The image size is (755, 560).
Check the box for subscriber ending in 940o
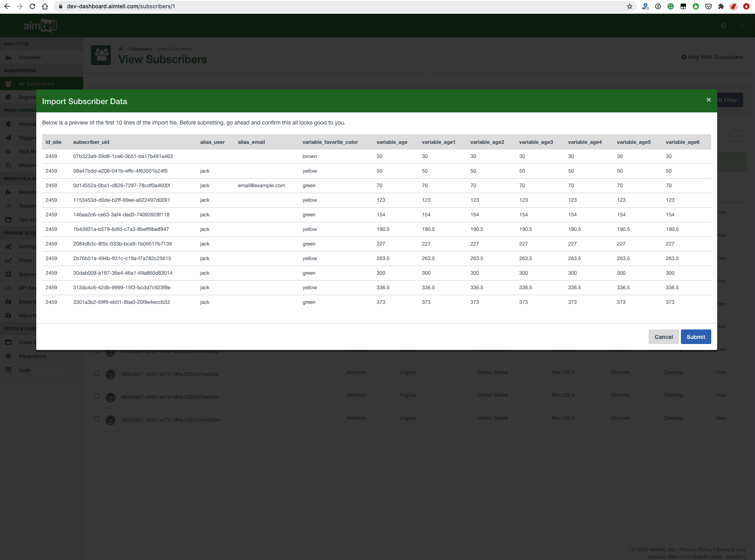click(97, 373)
